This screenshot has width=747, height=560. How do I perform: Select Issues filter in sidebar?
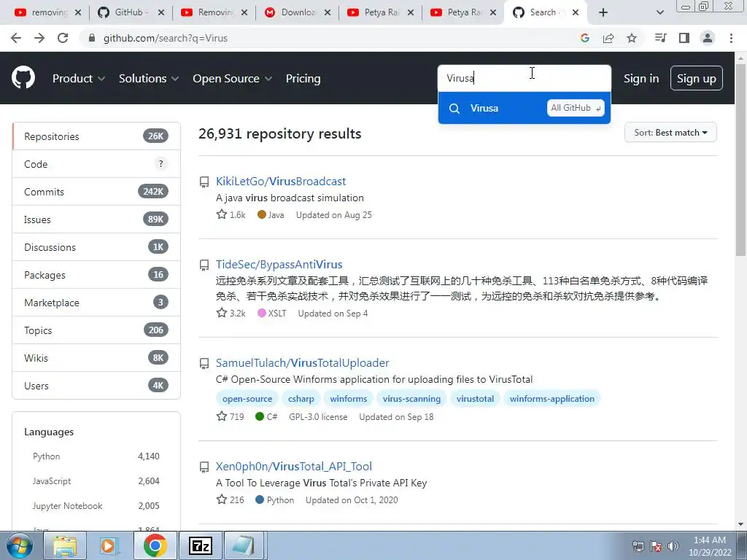pos(97,219)
